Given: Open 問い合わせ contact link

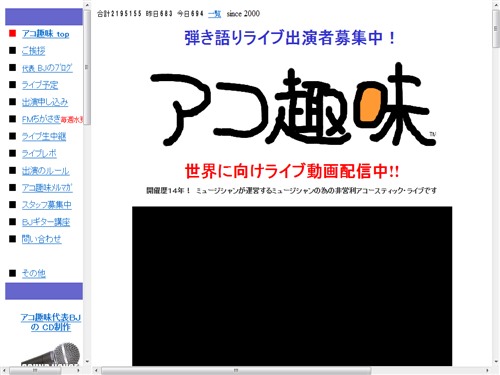Looking at the screenshot, I should click(42, 239).
